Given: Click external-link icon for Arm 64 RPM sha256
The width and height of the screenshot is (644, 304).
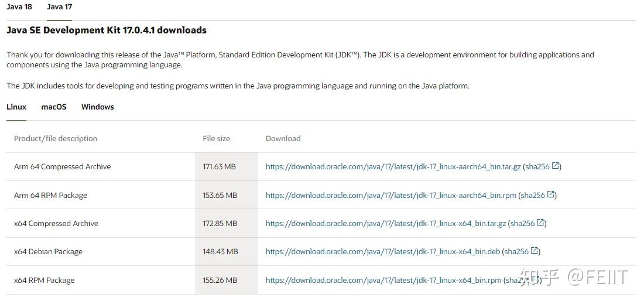Looking at the screenshot, I should pos(551,194).
